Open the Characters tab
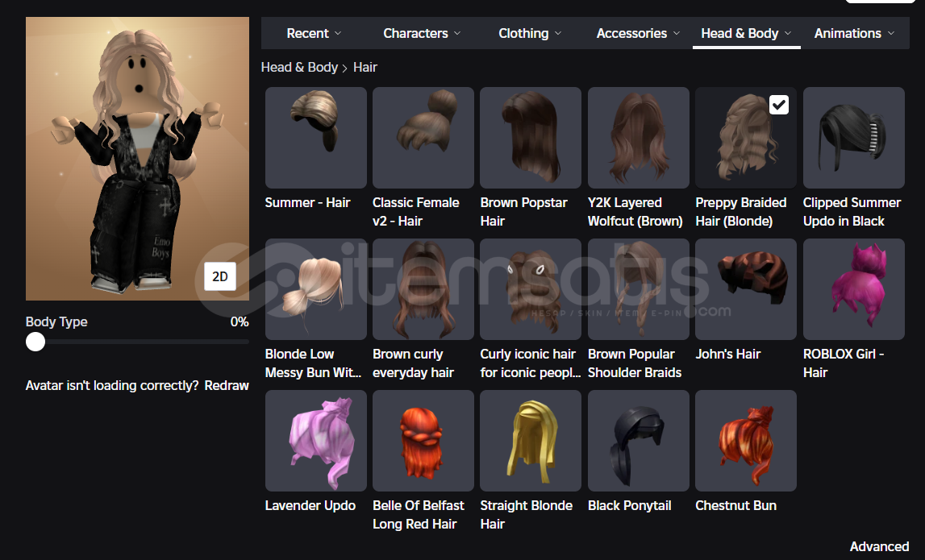 (x=422, y=33)
